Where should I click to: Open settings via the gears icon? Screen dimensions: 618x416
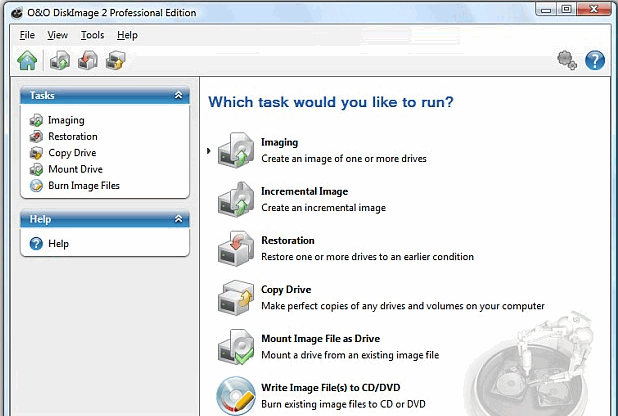(567, 60)
